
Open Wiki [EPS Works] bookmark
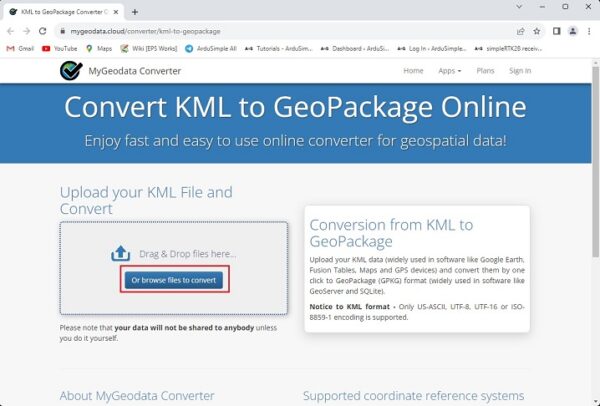[149, 49]
